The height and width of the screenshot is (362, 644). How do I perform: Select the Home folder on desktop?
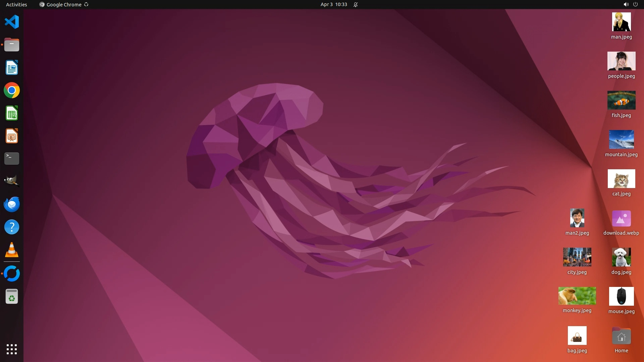point(621,336)
